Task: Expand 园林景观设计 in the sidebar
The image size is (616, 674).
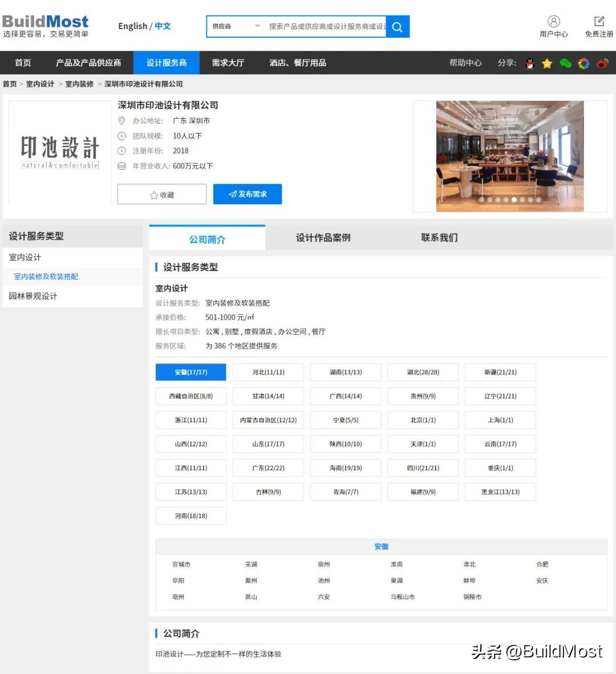Action: point(33,296)
